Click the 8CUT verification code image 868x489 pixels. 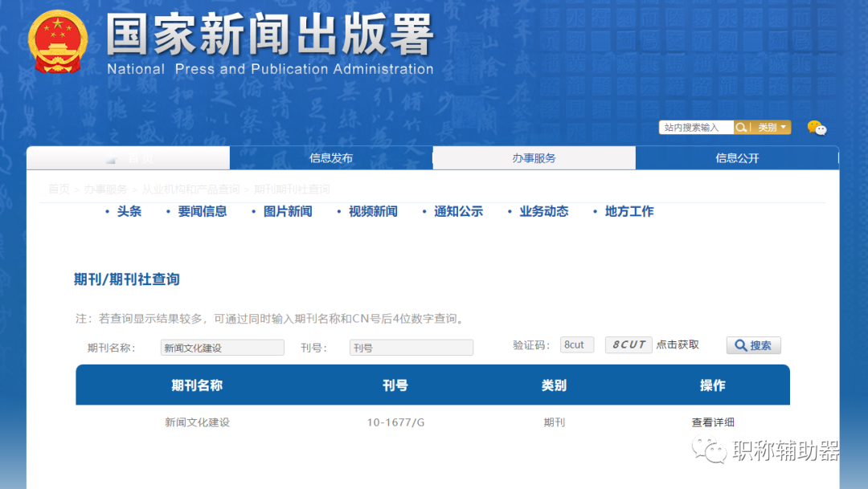pos(628,344)
